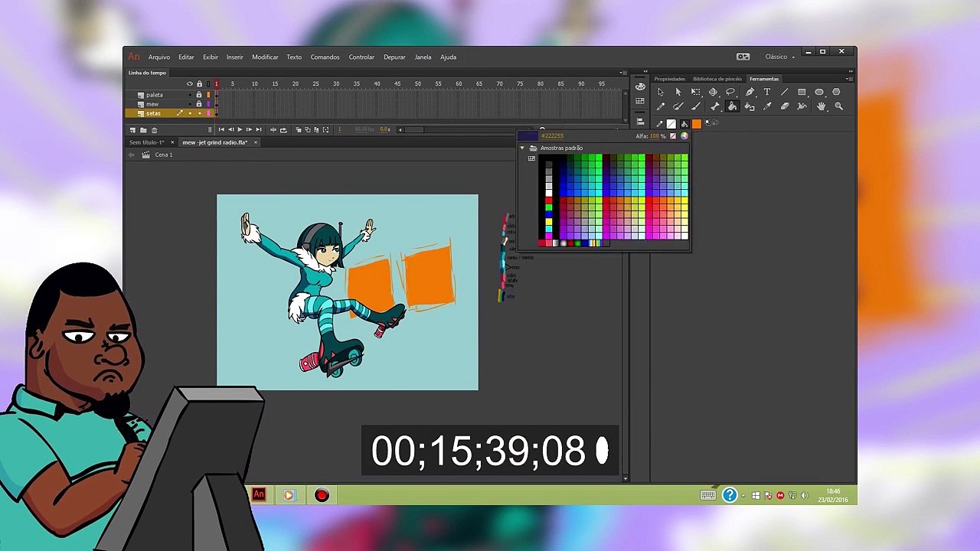Collapse the Amostras padrão swatch folder

[x=522, y=148]
